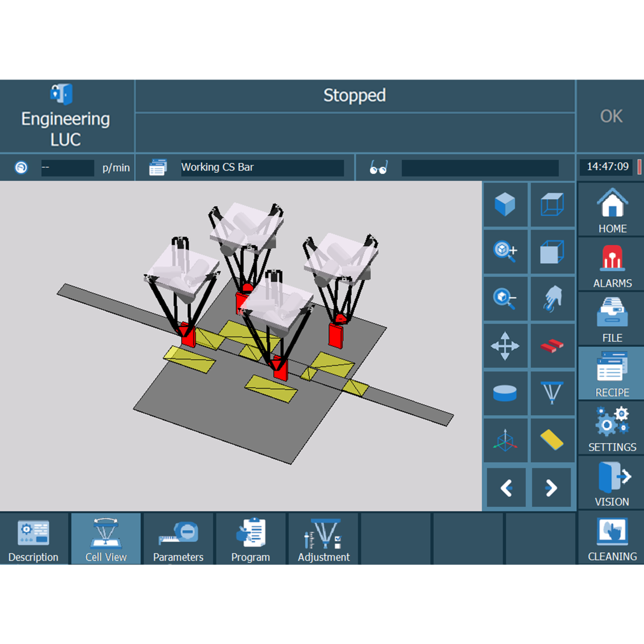The width and height of the screenshot is (644, 644).
Task: Toggle the red products display icon
Action: tap(552, 346)
